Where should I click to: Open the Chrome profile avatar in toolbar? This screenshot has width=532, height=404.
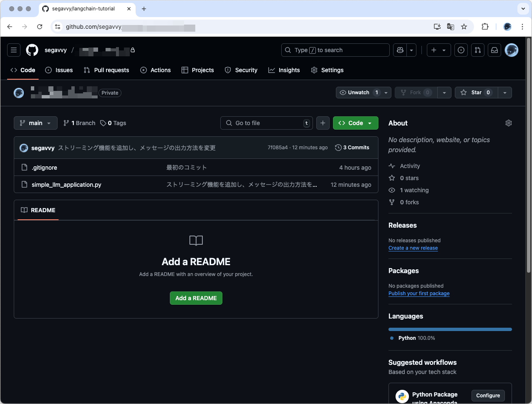507,27
